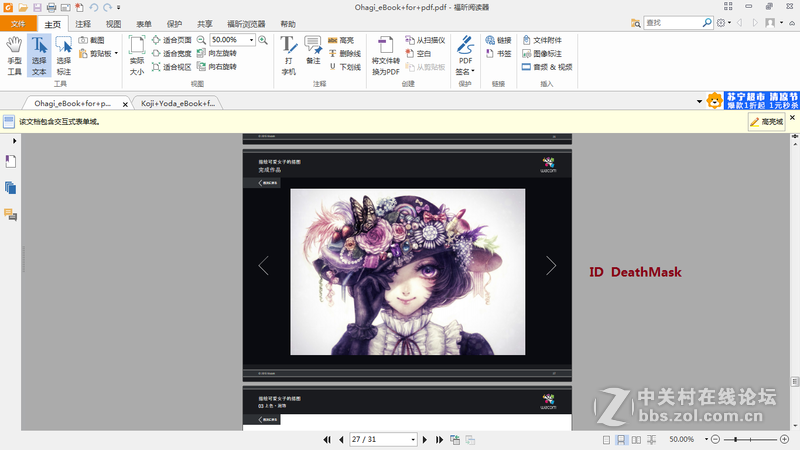Open the PDF Sign (PDF签名) dropdown
Viewport: 800px width, 450px height.
coord(465,56)
